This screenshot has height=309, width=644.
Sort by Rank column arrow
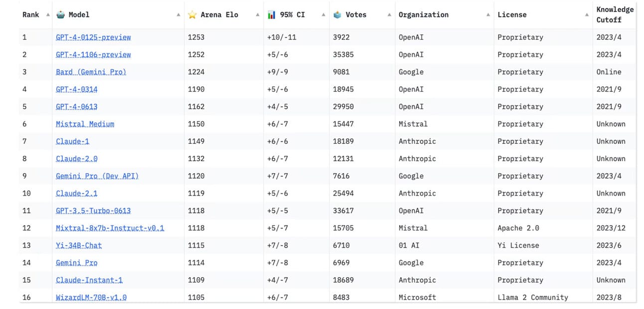tap(48, 15)
